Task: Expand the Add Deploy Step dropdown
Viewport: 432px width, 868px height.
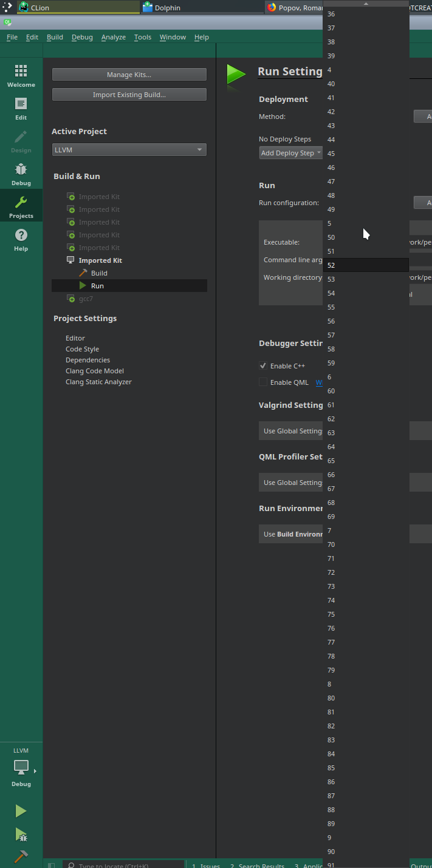Action: click(x=290, y=153)
